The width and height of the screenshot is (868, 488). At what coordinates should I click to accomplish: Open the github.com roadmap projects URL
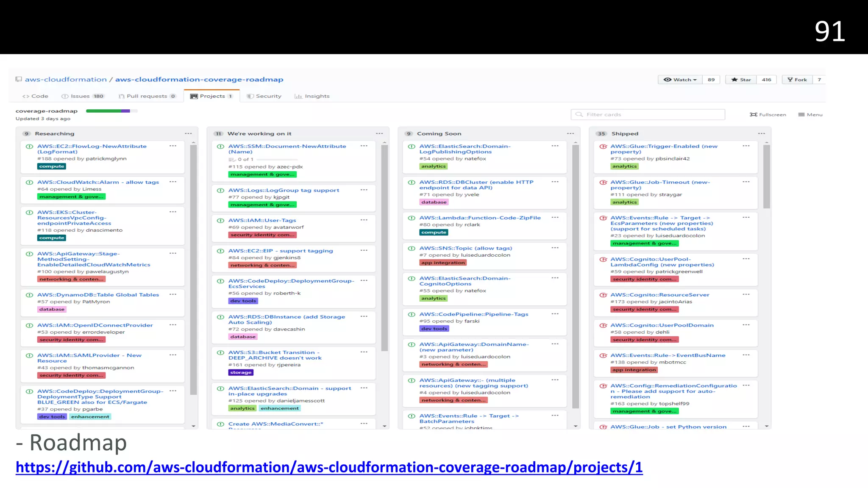coord(329,467)
